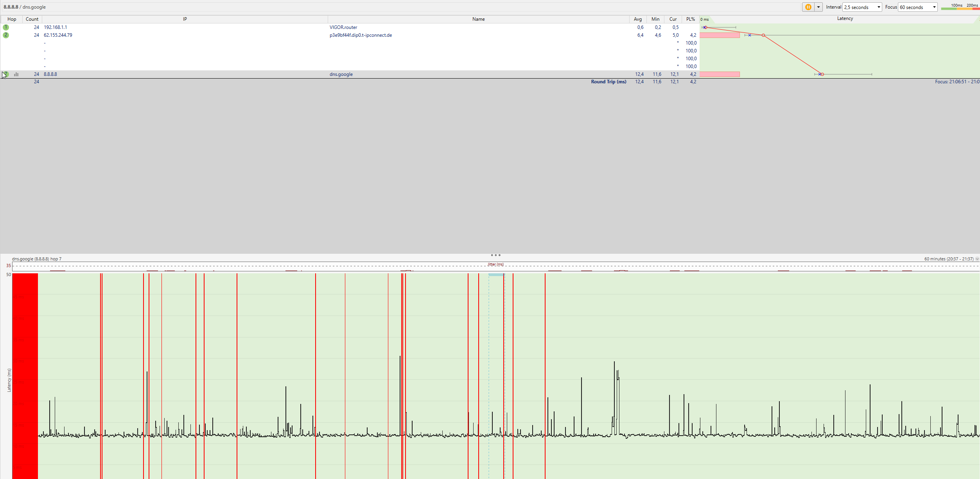Click the PL% column header
Viewport: 980px width, 479px height.
691,19
